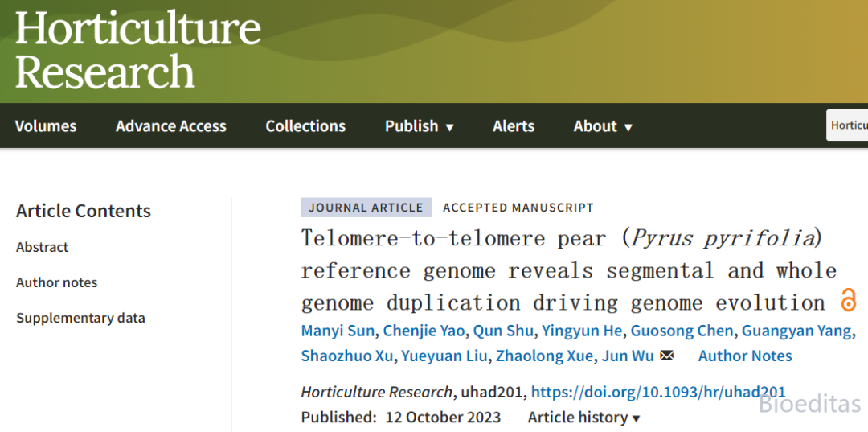Click the search field at top right
Image resolution: width=868 pixels, height=432 pixels.
pos(848,125)
